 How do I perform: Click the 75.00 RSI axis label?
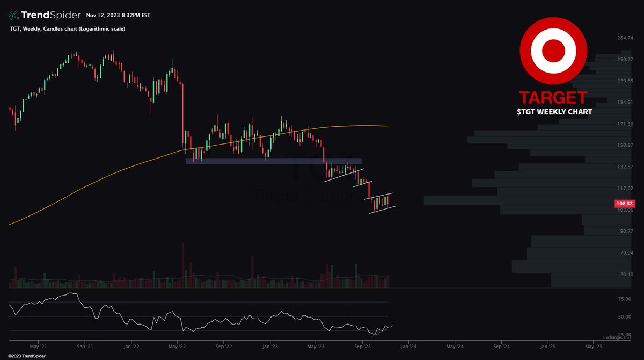(625, 299)
